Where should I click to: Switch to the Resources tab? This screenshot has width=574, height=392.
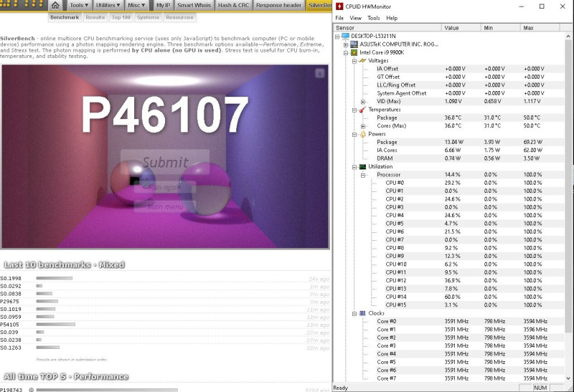[x=179, y=17]
